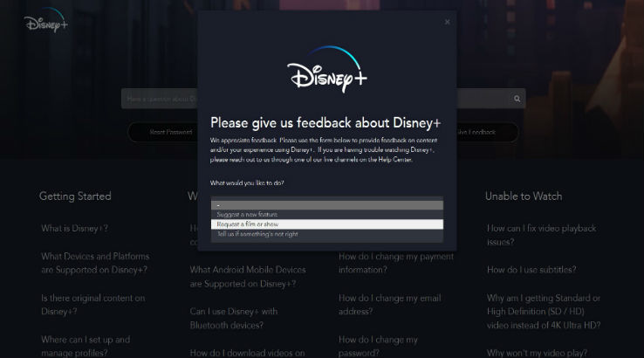Choose "Request a film or show" option

326,224
